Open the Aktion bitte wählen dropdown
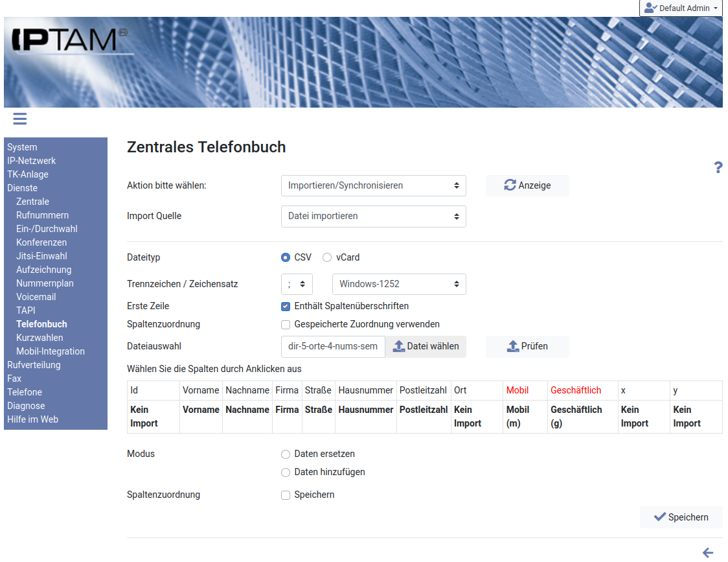Image resolution: width=728 pixels, height=562 pixels. coord(374,185)
